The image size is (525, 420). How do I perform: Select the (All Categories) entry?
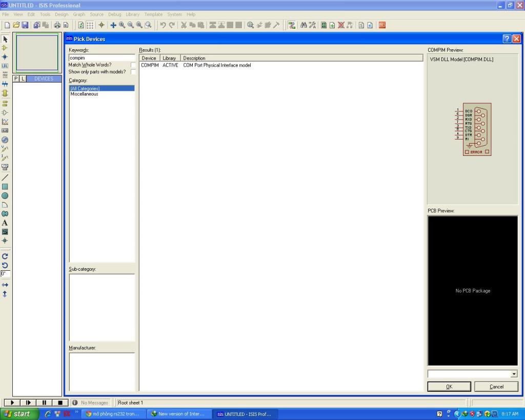tap(102, 88)
